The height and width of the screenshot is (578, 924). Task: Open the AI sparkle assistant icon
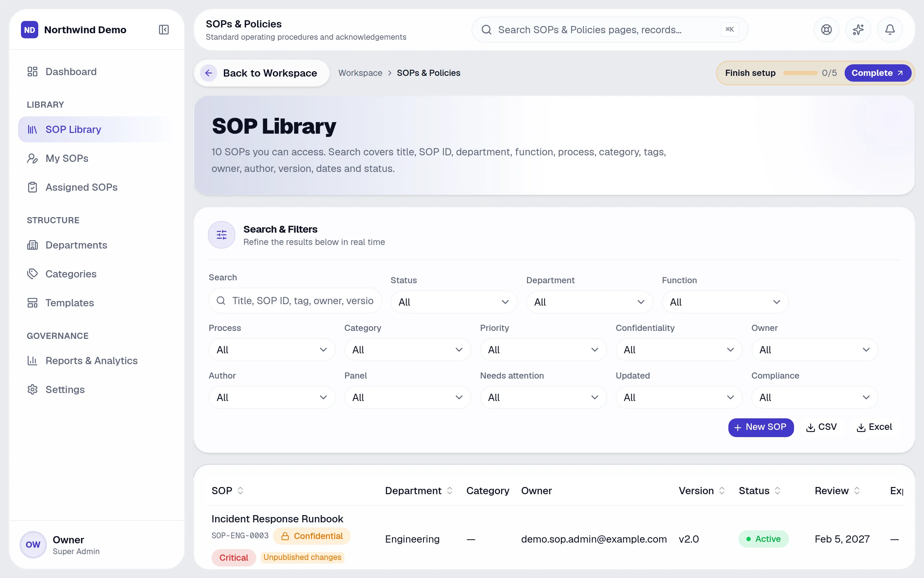(x=858, y=29)
